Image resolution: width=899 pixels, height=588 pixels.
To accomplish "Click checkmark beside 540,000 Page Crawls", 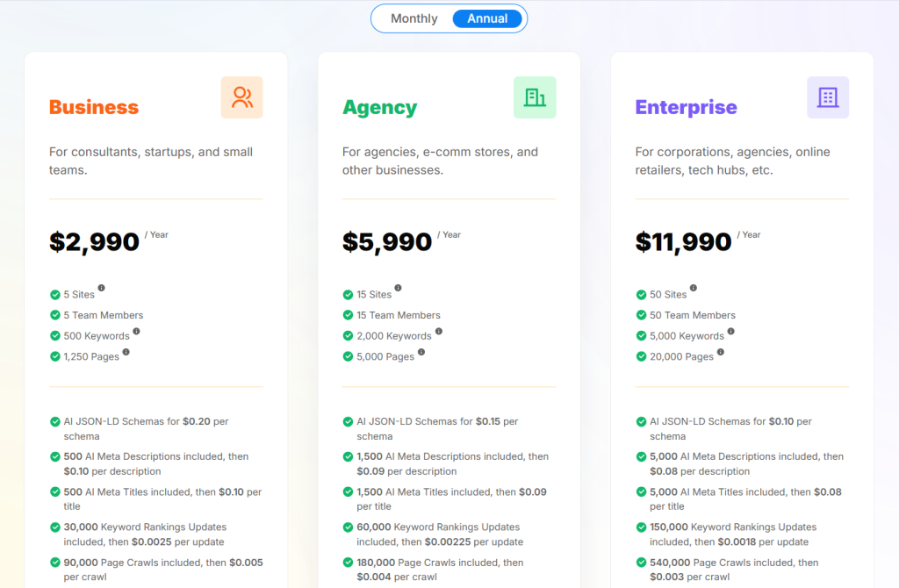I will [x=641, y=563].
